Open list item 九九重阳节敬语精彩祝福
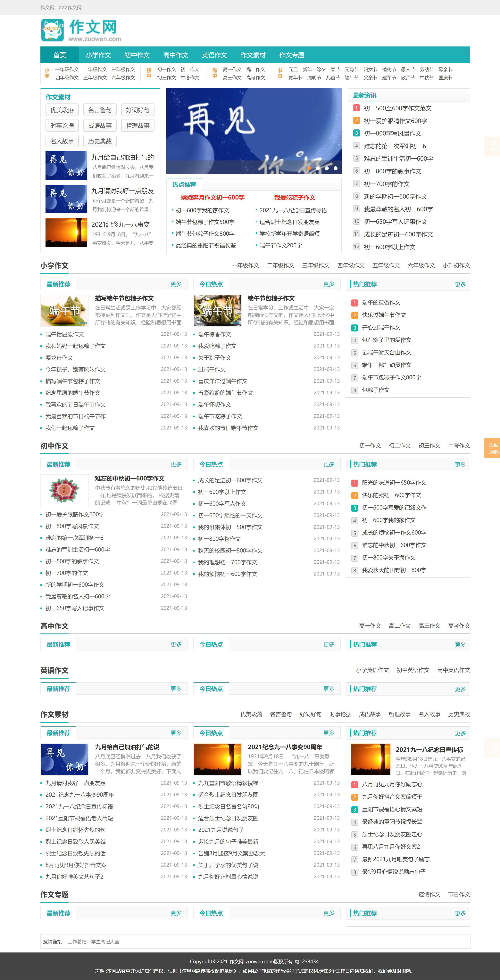500x980 pixels. point(228,783)
